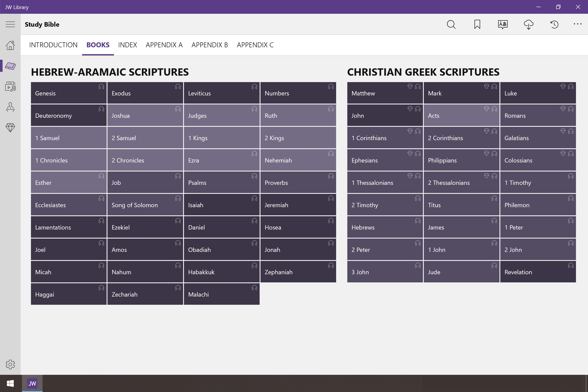Click the search icon to find content
Screen dimensions: 588x392
click(452, 24)
